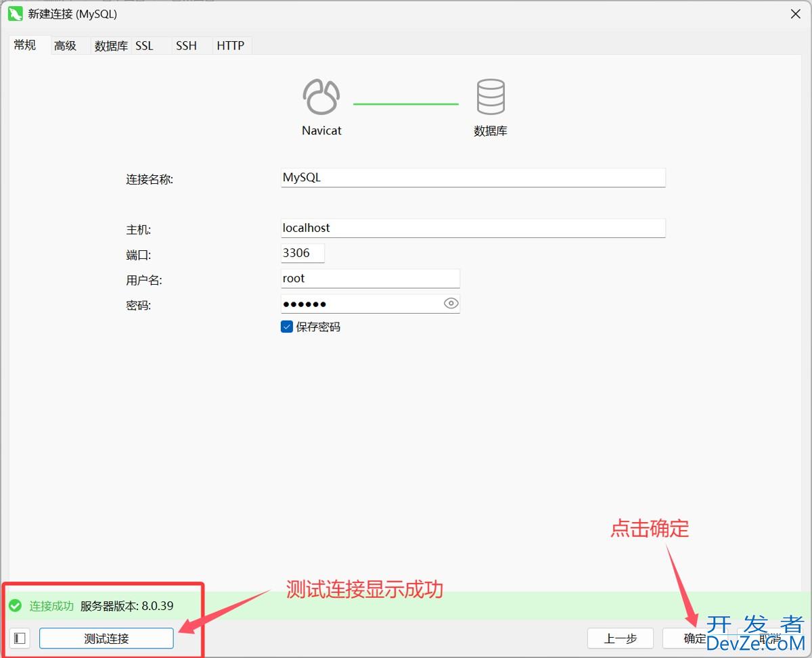Select the SSL tab
The image size is (812, 658).
(144, 46)
